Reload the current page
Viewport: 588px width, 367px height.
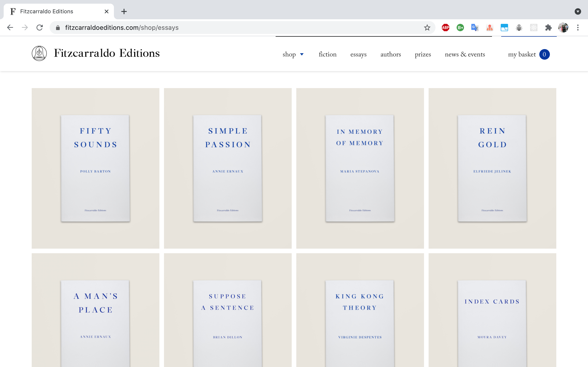[x=40, y=28]
